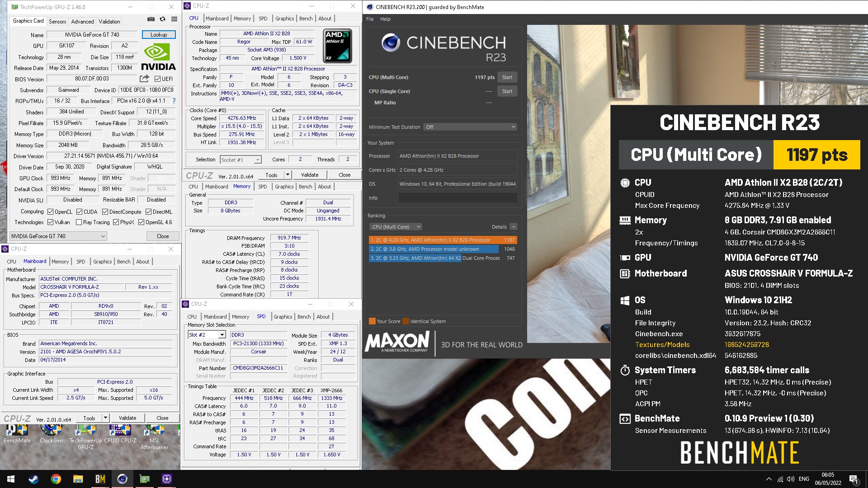Click the GPU-Z refresh icon
Image resolution: width=868 pixels, height=488 pixels.
[x=162, y=19]
